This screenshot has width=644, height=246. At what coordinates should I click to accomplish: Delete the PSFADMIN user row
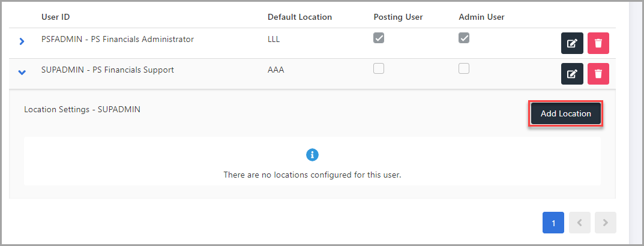(598, 43)
